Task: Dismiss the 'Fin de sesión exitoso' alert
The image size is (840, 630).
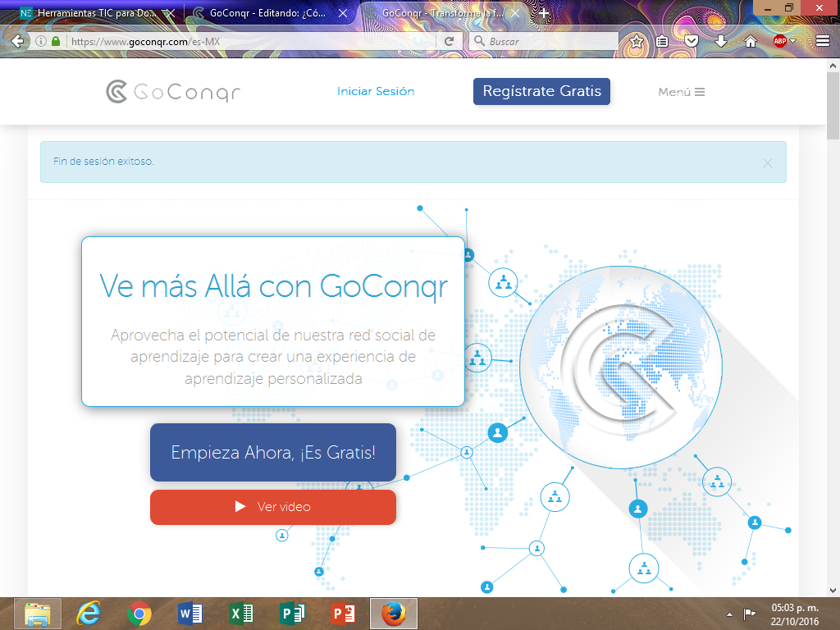Action: point(767,163)
